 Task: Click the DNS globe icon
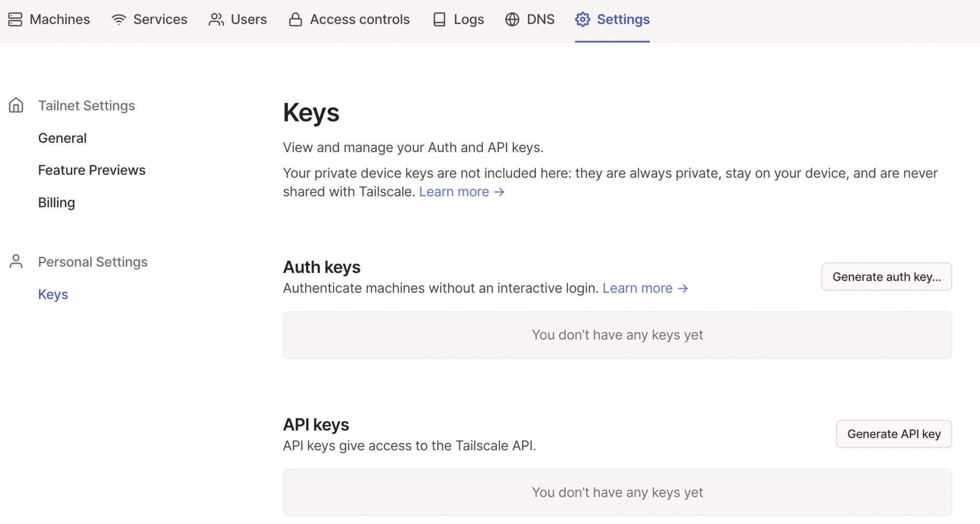point(512,19)
